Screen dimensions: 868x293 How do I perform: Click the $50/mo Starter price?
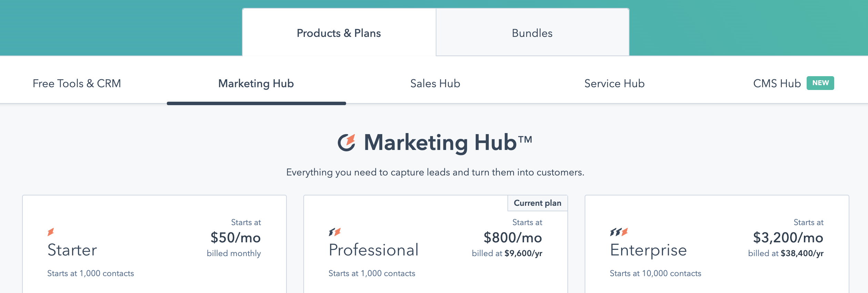[235, 238]
